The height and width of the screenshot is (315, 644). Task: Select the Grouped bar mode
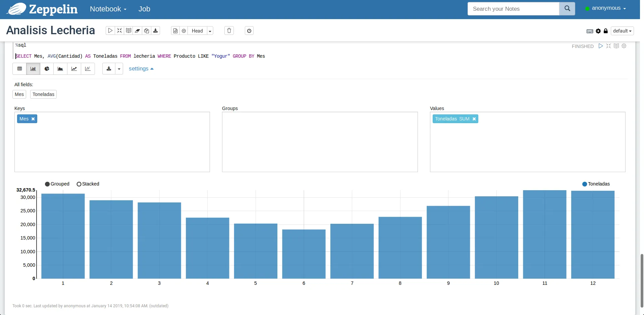[57, 184]
